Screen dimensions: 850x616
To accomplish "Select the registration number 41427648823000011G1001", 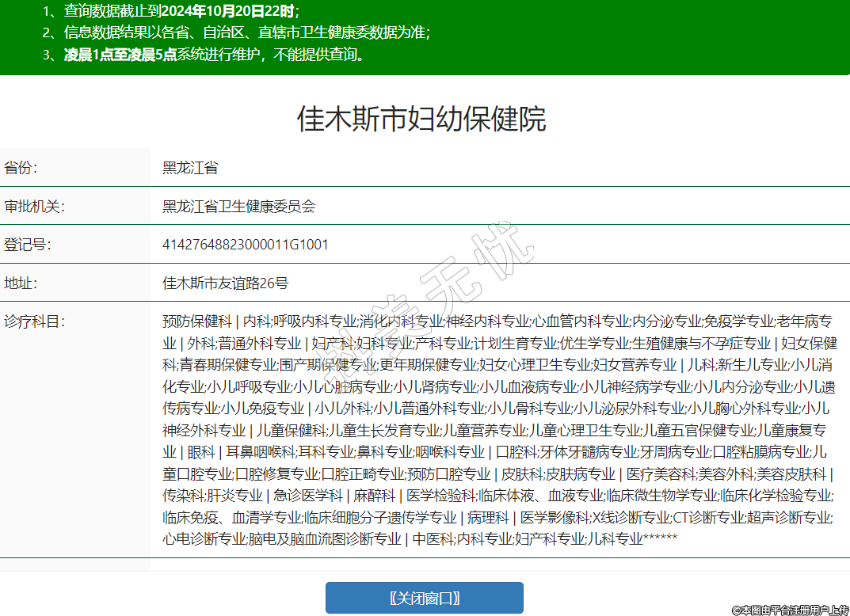I will 246,245.
